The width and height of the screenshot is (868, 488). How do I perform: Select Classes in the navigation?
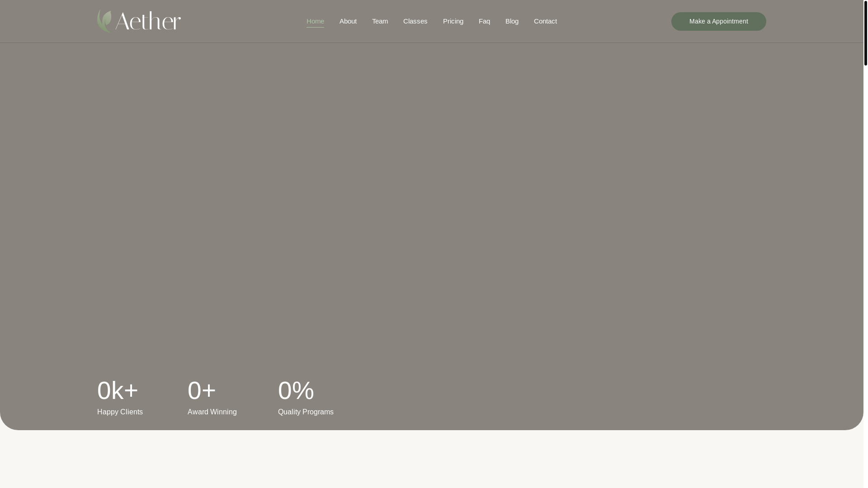tap(415, 21)
